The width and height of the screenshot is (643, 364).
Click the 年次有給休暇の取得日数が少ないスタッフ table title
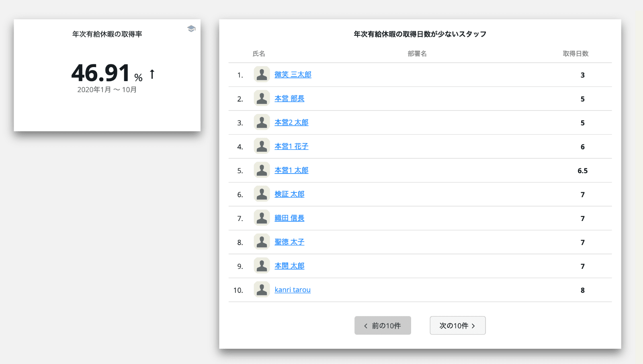pos(420,34)
